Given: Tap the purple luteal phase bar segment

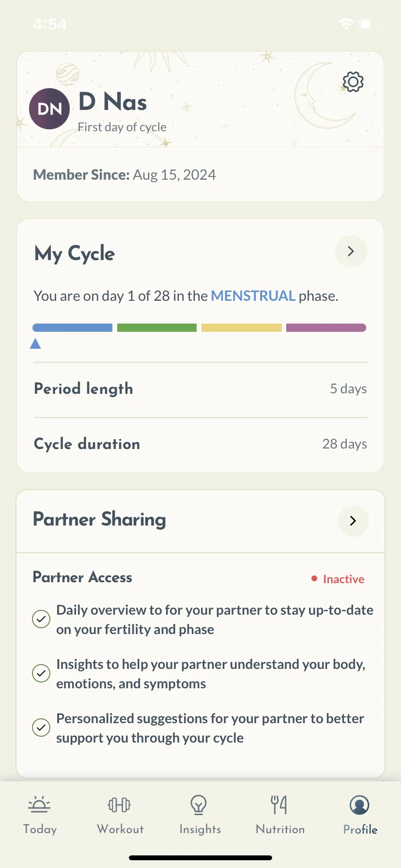Looking at the screenshot, I should [x=326, y=328].
